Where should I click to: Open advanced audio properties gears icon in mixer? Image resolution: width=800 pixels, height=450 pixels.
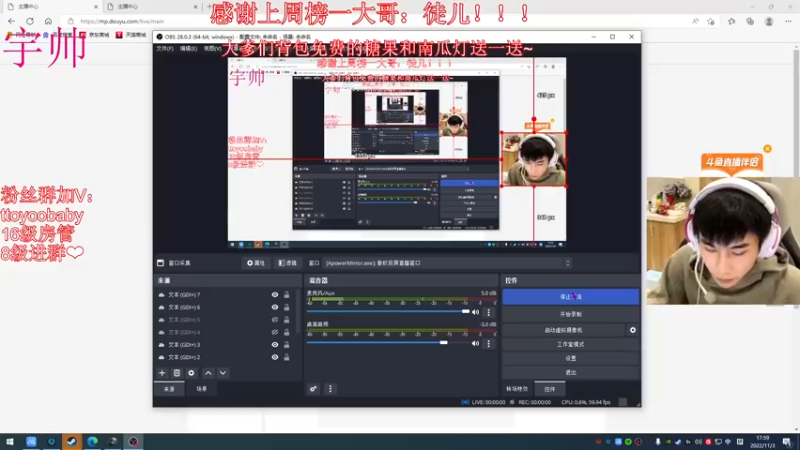(x=313, y=389)
